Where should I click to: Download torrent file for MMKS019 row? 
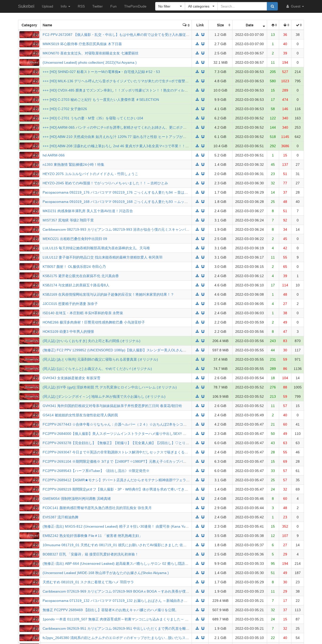pyautogui.click(x=197, y=44)
